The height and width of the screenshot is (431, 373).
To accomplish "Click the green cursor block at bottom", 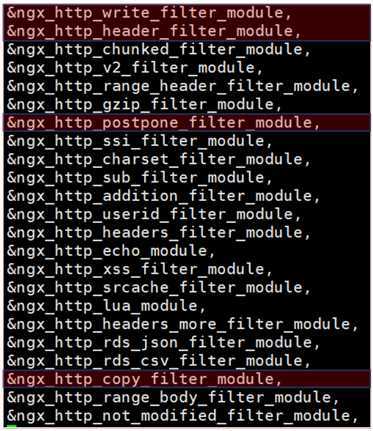I will (11, 427).
